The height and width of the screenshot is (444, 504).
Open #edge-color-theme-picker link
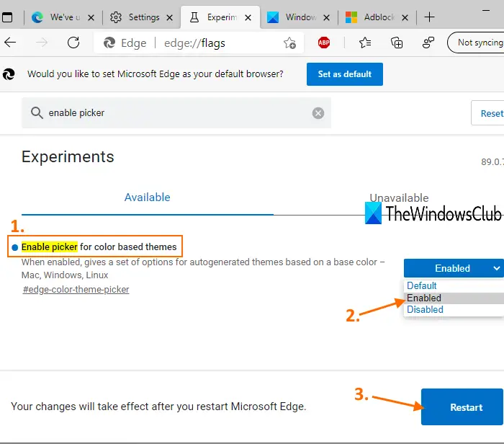coord(76,290)
